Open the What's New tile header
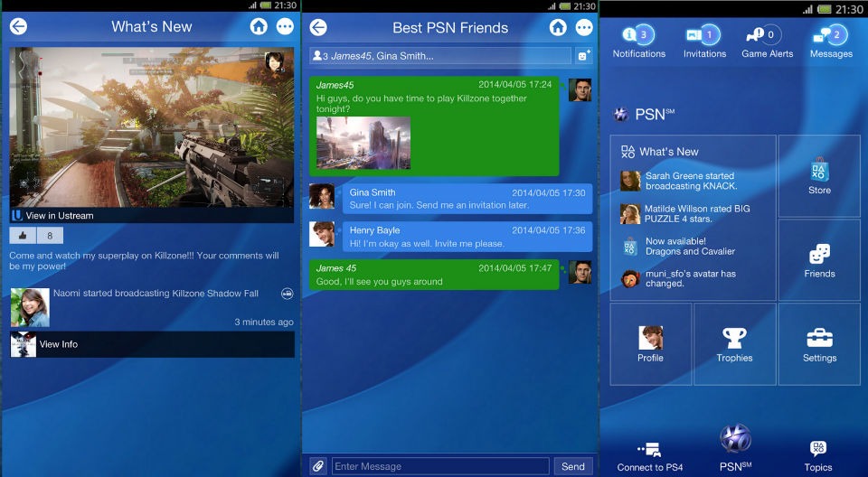 [660, 152]
